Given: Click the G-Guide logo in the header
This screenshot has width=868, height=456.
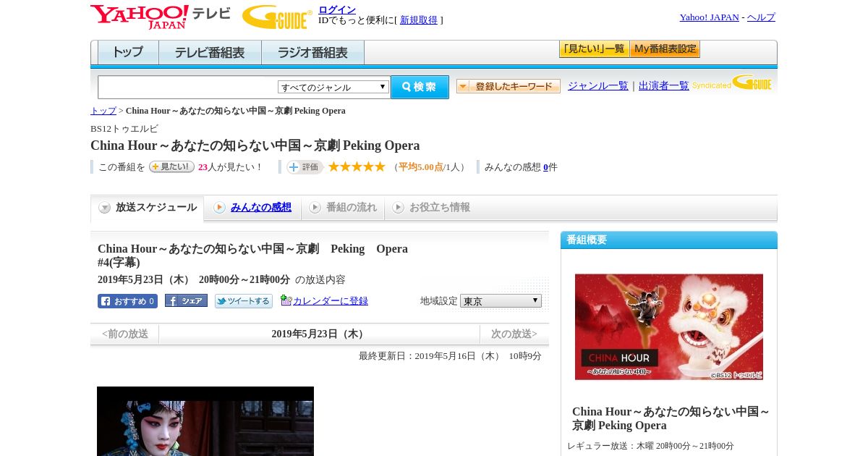Looking at the screenshot, I should 277,17.
